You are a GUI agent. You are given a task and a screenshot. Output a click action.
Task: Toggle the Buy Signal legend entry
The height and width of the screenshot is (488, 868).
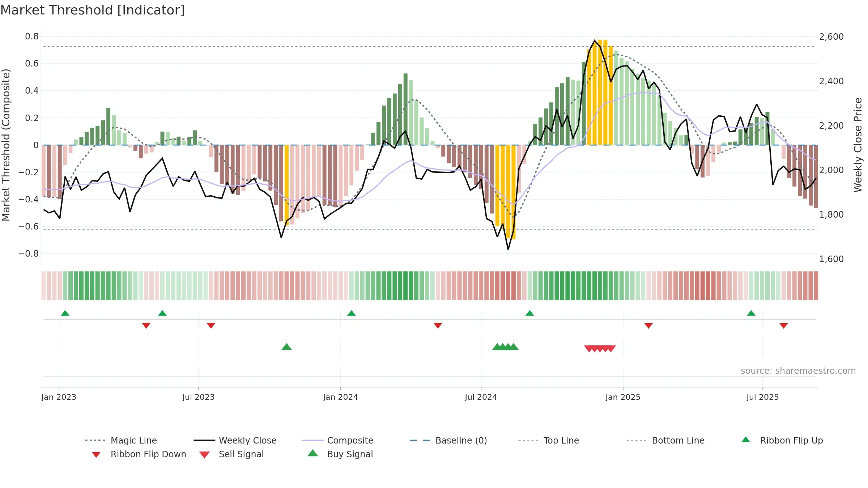pos(340,454)
